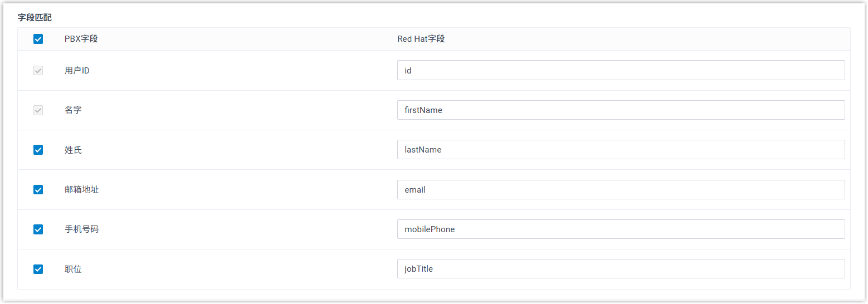The image size is (868, 304).
Task: Click the jobTitle input field
Action: pos(621,269)
